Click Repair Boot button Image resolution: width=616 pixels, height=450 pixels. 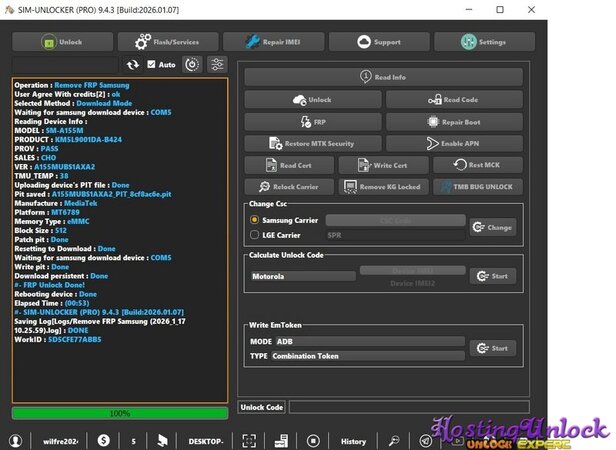tap(455, 121)
